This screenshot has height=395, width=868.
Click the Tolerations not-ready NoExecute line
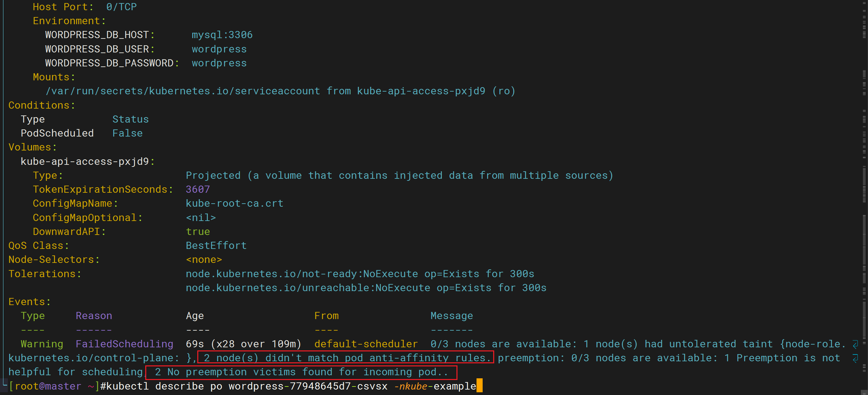pyautogui.click(x=360, y=274)
